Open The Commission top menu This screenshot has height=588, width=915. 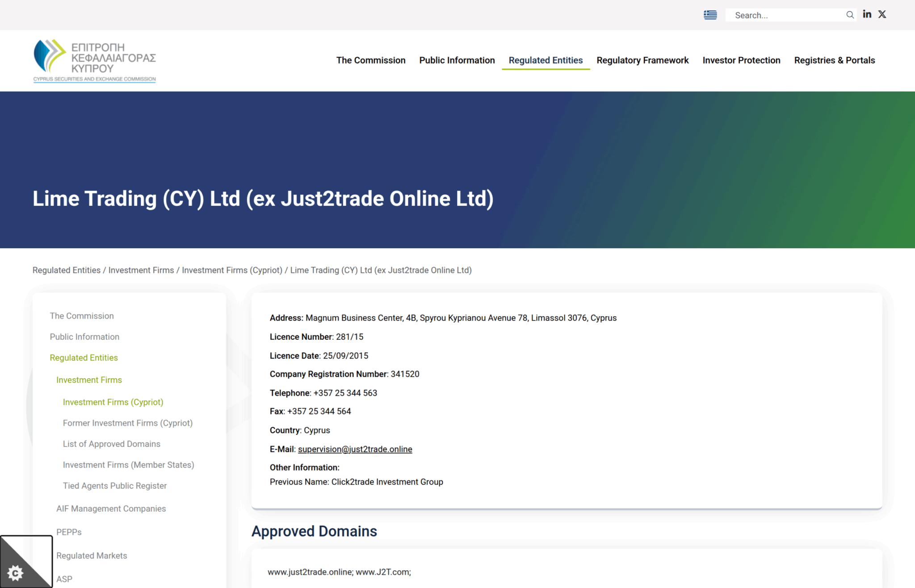[x=371, y=60]
